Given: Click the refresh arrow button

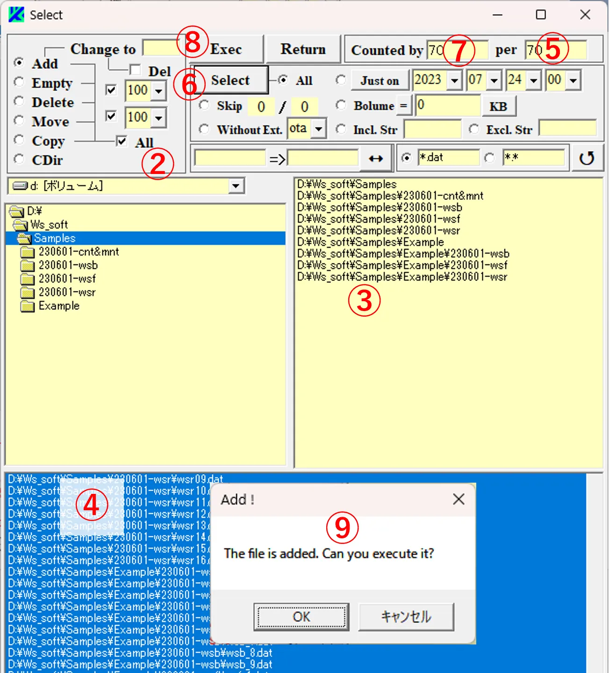Looking at the screenshot, I should [x=587, y=158].
